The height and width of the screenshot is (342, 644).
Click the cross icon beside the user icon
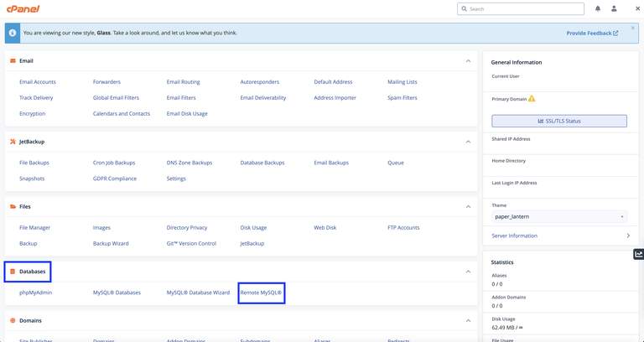point(638,8)
